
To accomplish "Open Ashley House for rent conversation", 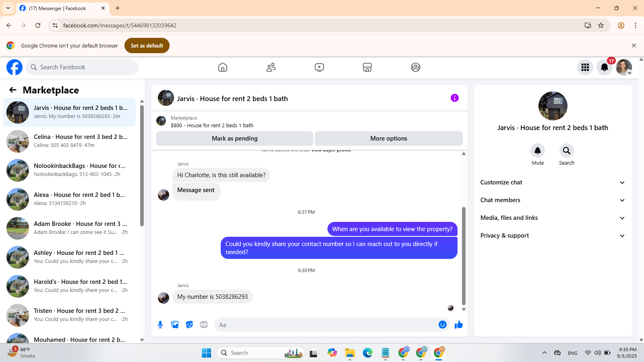I will pos(69,257).
